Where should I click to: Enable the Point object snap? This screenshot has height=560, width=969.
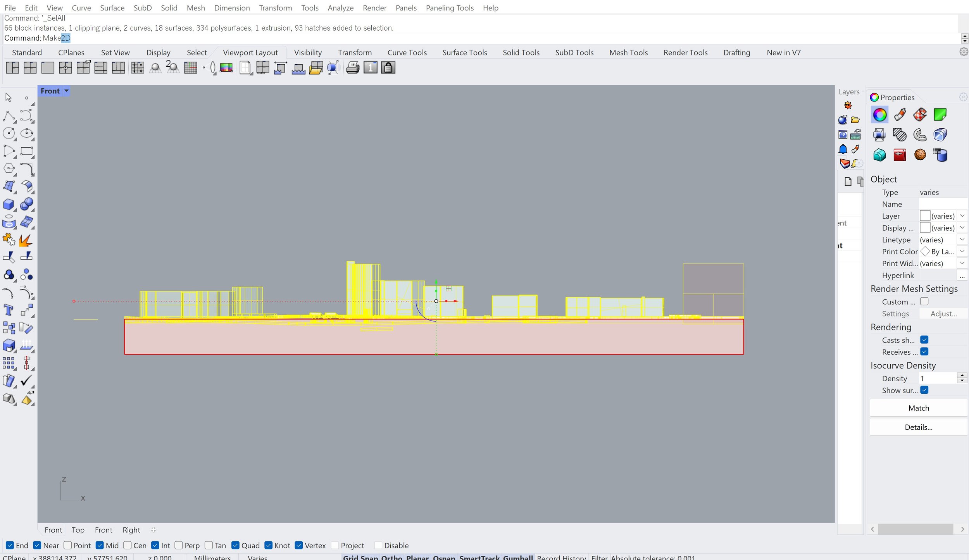click(x=68, y=545)
